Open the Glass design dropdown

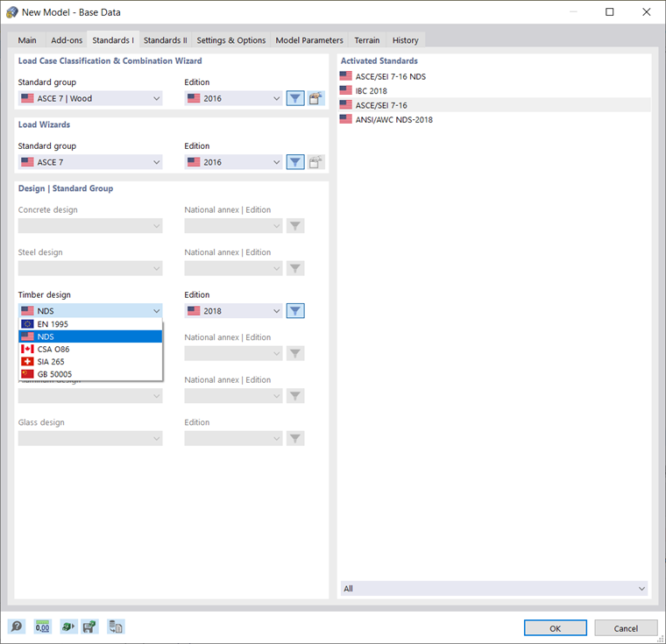pyautogui.click(x=90, y=438)
